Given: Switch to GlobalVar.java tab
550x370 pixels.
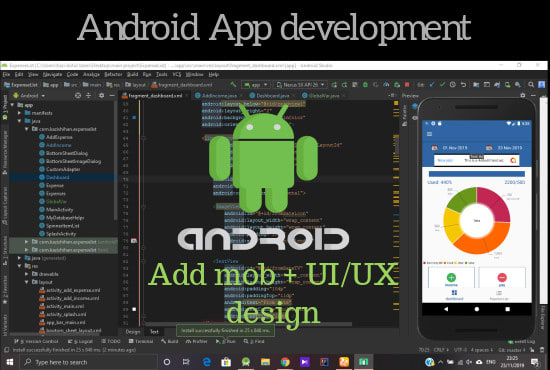Looking at the screenshot, I should pyautogui.click(x=324, y=95).
